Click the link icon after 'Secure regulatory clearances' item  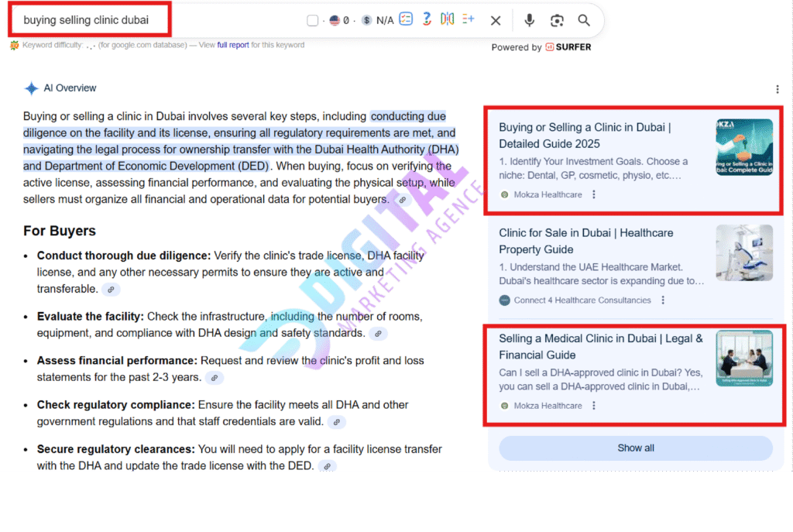click(x=327, y=466)
